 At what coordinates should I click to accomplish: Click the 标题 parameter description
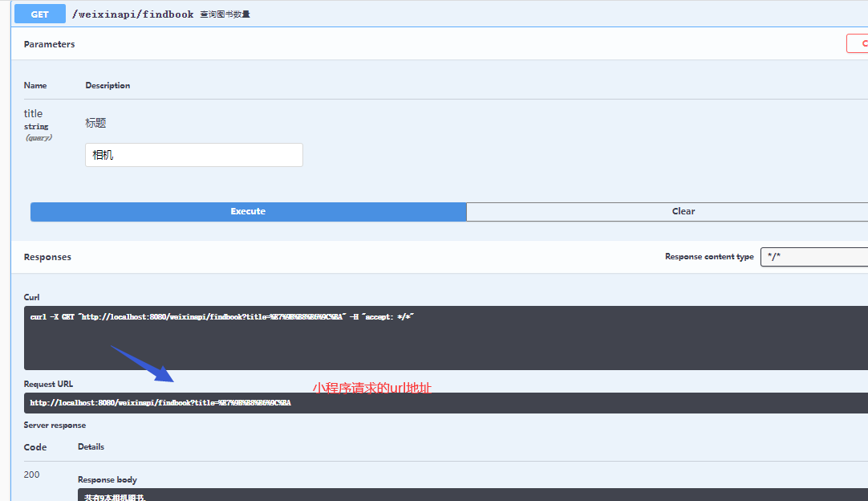95,123
